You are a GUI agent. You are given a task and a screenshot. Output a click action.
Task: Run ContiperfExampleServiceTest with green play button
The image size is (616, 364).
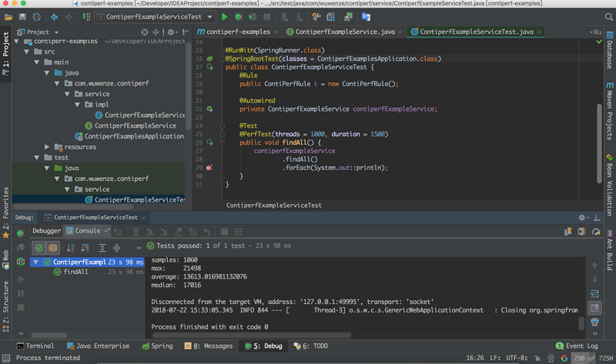pos(224,17)
